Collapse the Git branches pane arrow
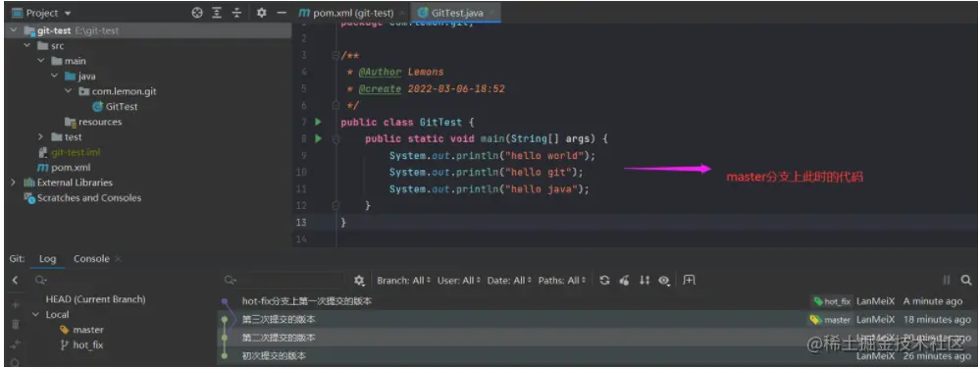 (15, 281)
